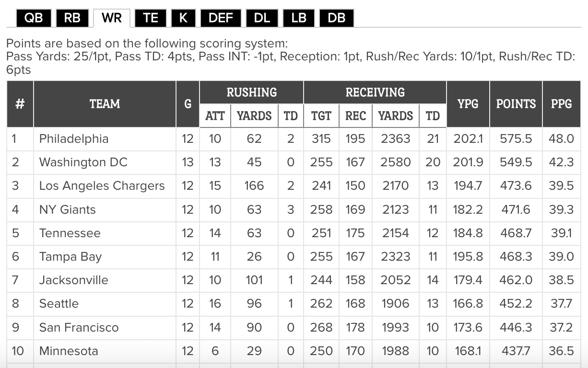Sort by receiving TGT column
Viewport: 588px width, 368px height.
321,116
